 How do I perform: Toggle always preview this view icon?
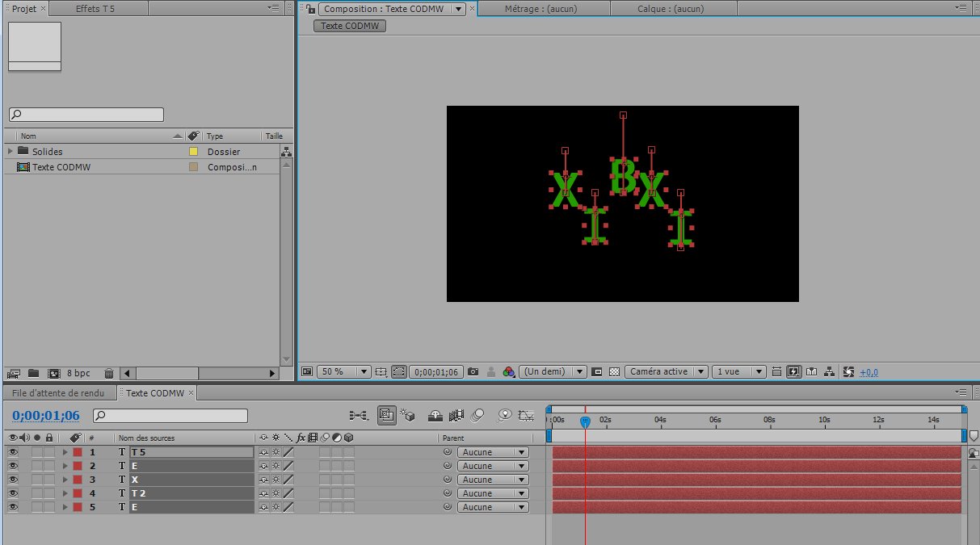click(307, 371)
